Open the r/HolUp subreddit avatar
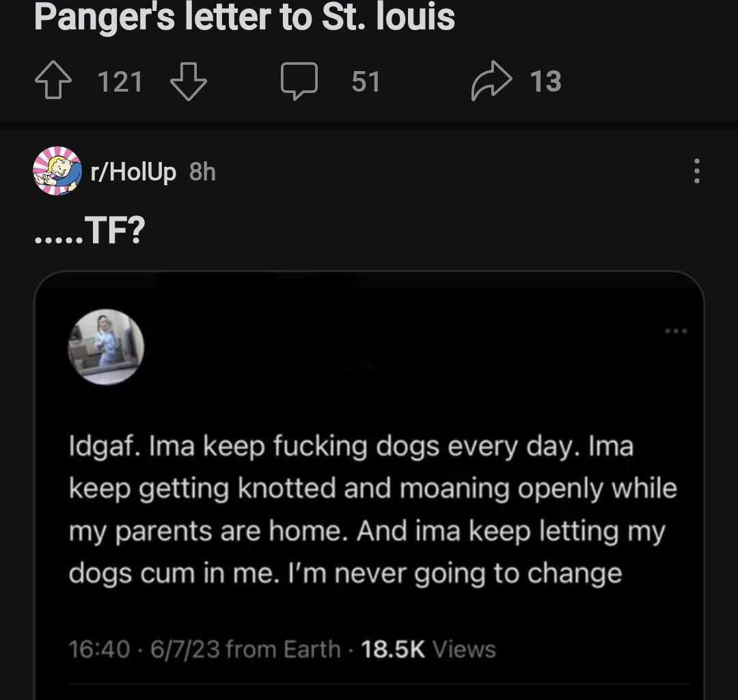Screen dimensions: 738x700 click(57, 171)
